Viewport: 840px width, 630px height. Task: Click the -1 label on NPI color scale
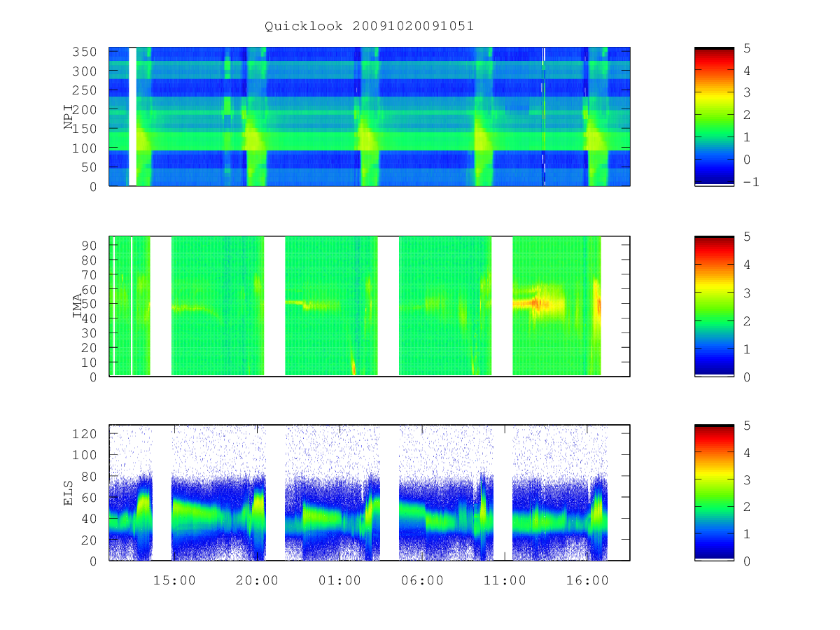[x=752, y=182]
